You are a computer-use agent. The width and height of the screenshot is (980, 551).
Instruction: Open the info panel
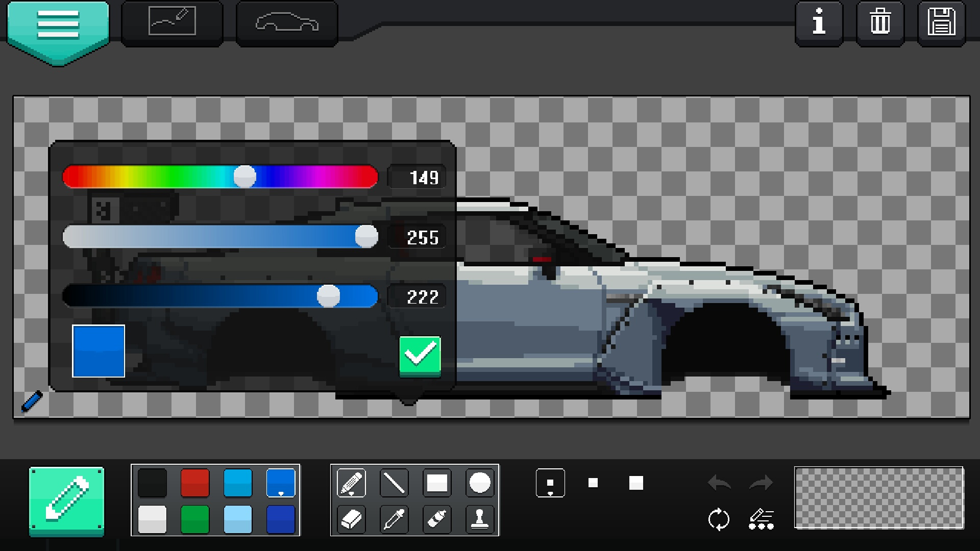819,23
